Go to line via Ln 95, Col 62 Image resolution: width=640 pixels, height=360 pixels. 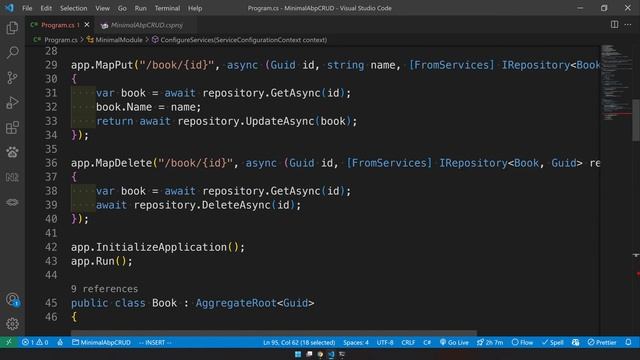299,342
